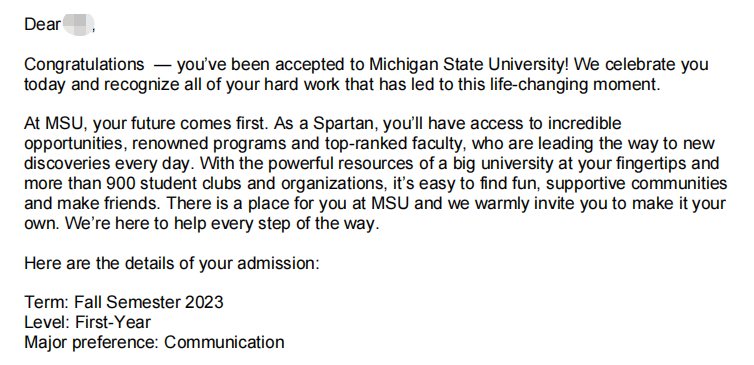Click the blurred recipient name after "Dear"
754x365 pixels.
click(x=78, y=25)
